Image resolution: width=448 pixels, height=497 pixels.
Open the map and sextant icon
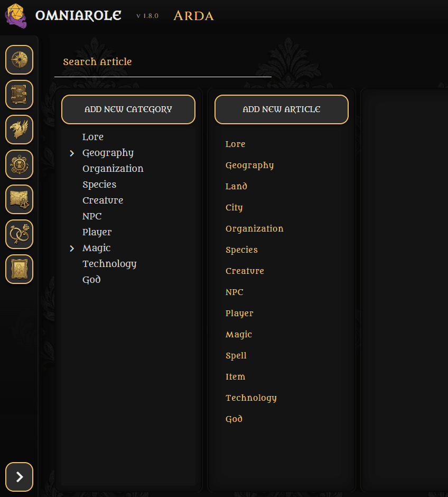click(x=20, y=199)
